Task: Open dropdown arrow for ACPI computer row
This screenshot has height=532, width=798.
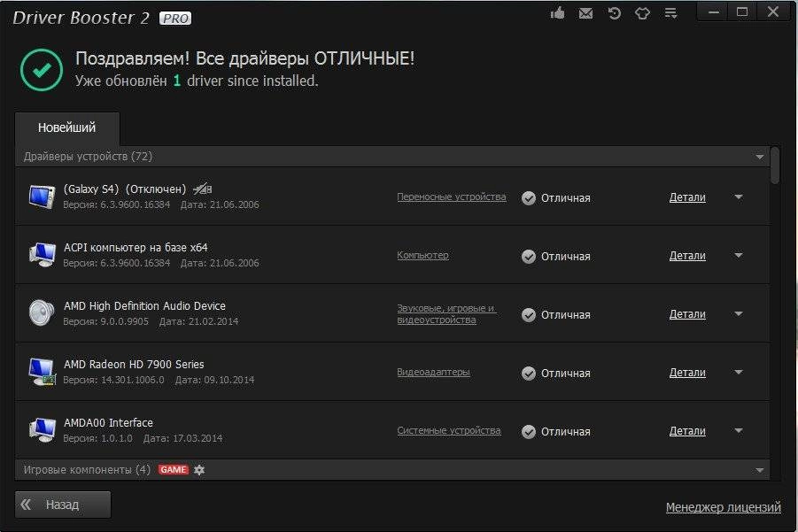Action: click(x=739, y=255)
